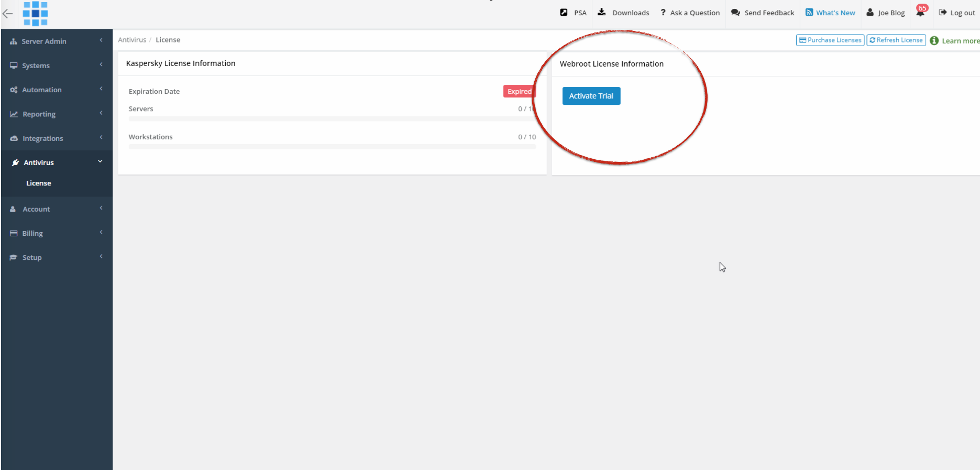Screen dimensions: 980x470
Task: Click the Workstations license usage bar
Action: [x=332, y=147]
